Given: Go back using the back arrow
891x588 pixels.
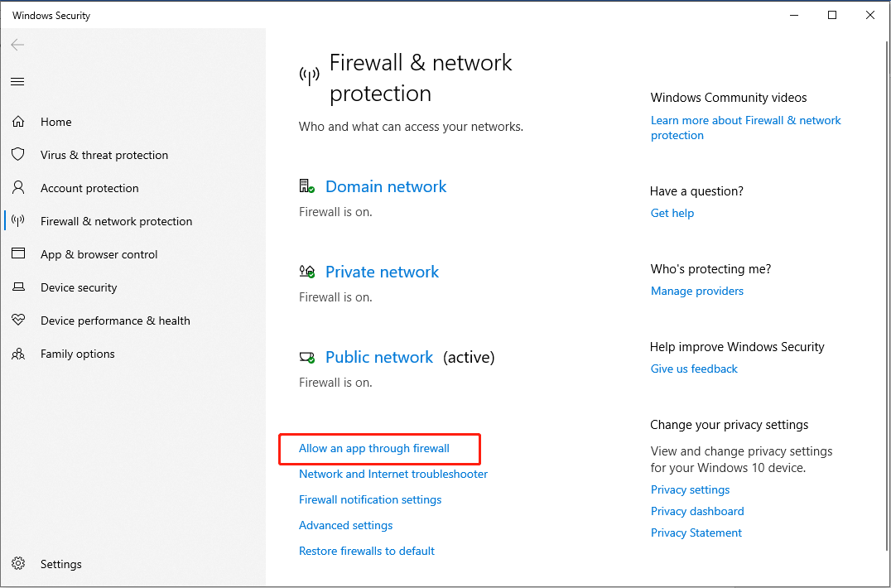Looking at the screenshot, I should (x=17, y=45).
